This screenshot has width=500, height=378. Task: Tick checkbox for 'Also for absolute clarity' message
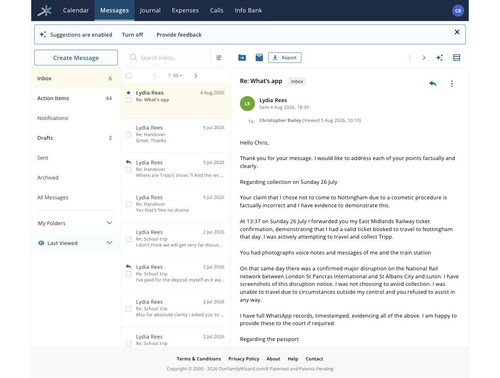tap(128, 309)
